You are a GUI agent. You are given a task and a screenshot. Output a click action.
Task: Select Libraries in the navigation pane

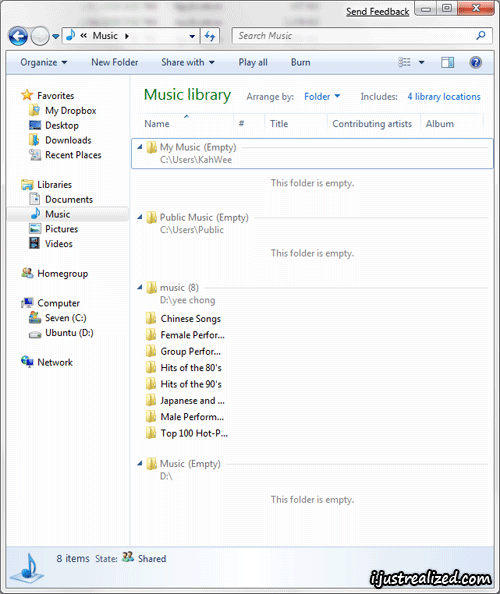(47, 184)
